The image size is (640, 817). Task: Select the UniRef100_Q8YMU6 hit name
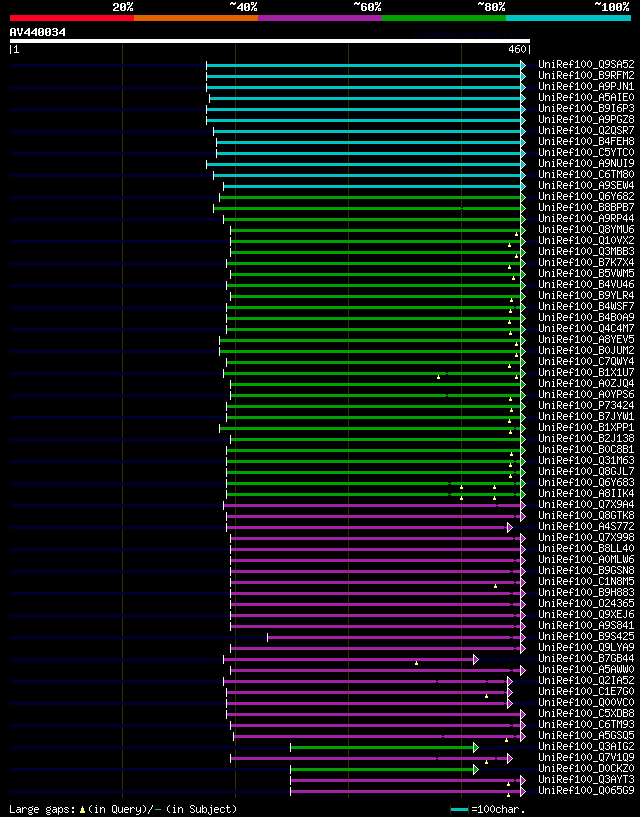(x=586, y=229)
